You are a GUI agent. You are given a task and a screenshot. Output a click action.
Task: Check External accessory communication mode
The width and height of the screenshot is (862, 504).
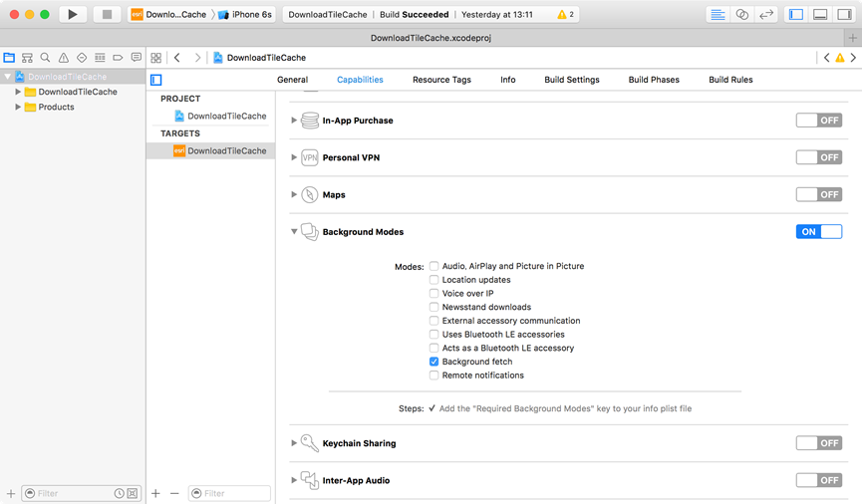(x=433, y=321)
